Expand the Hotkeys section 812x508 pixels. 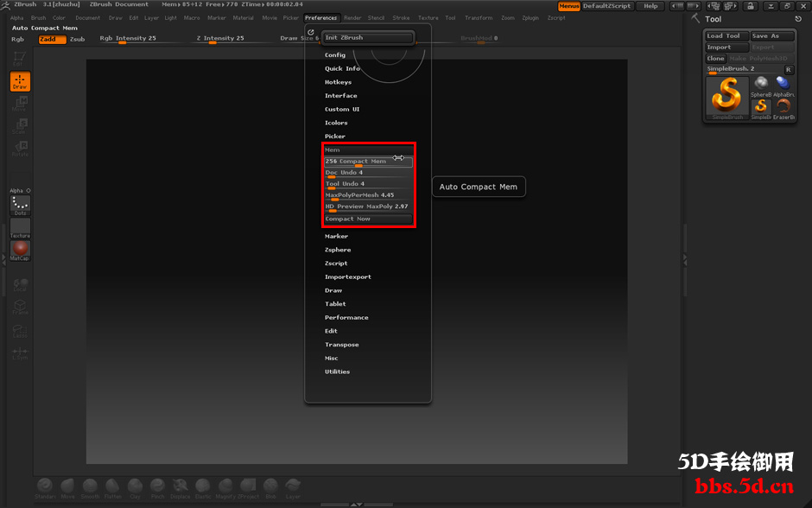pos(338,82)
